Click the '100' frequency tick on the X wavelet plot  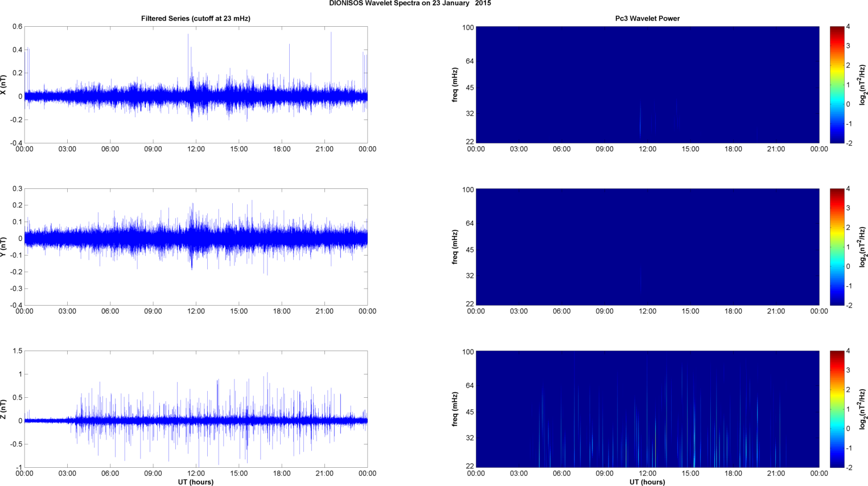click(x=468, y=28)
